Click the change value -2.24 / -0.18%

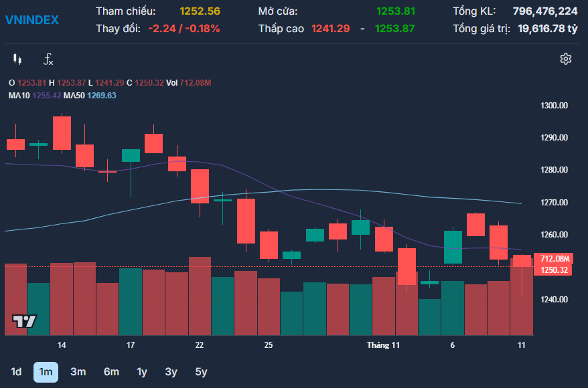point(183,29)
